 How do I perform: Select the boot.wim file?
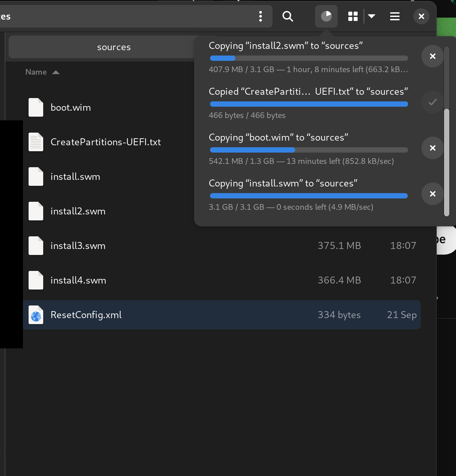(x=70, y=107)
